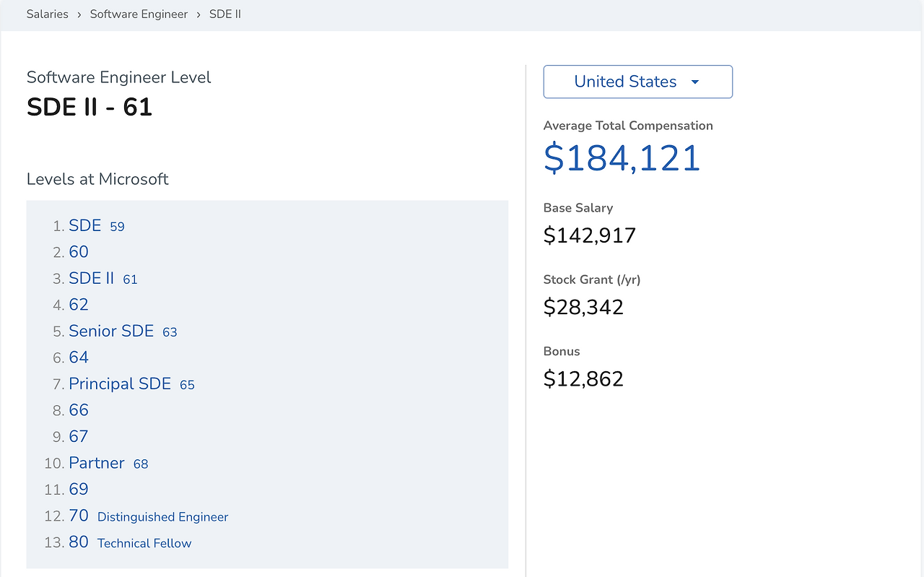Select SDE II breadcrumb item

click(x=225, y=14)
